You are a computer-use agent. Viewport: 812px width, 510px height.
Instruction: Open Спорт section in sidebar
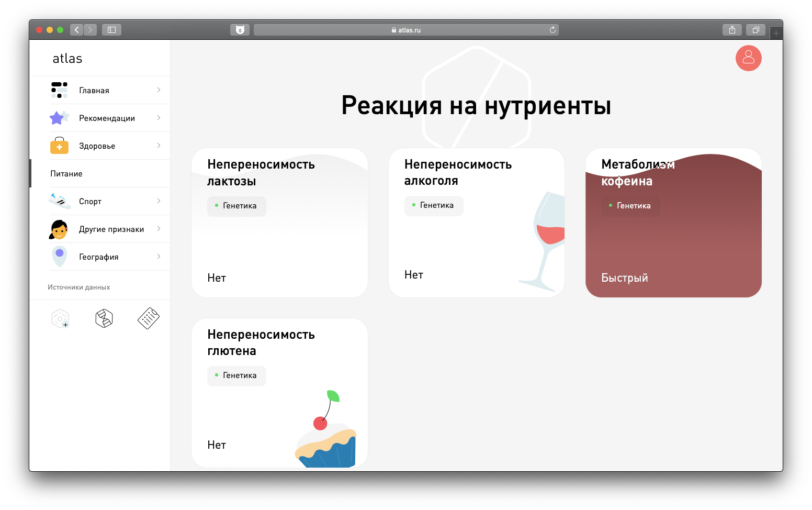91,202
